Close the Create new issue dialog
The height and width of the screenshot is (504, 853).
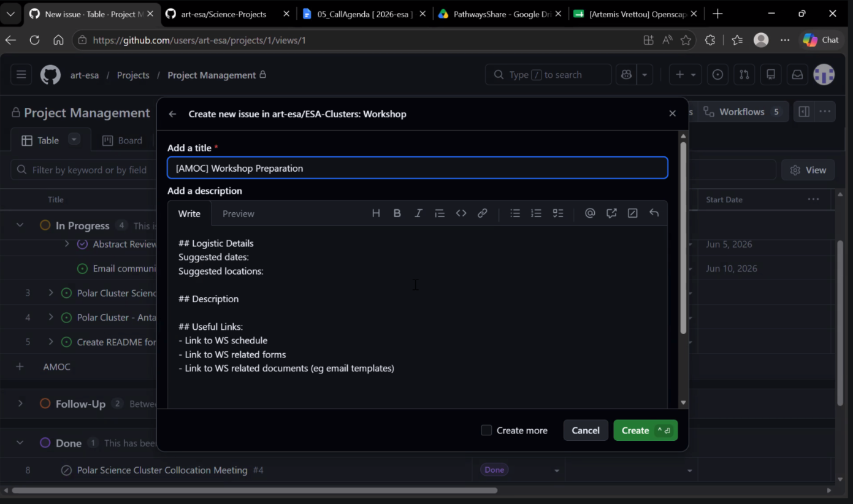672,113
